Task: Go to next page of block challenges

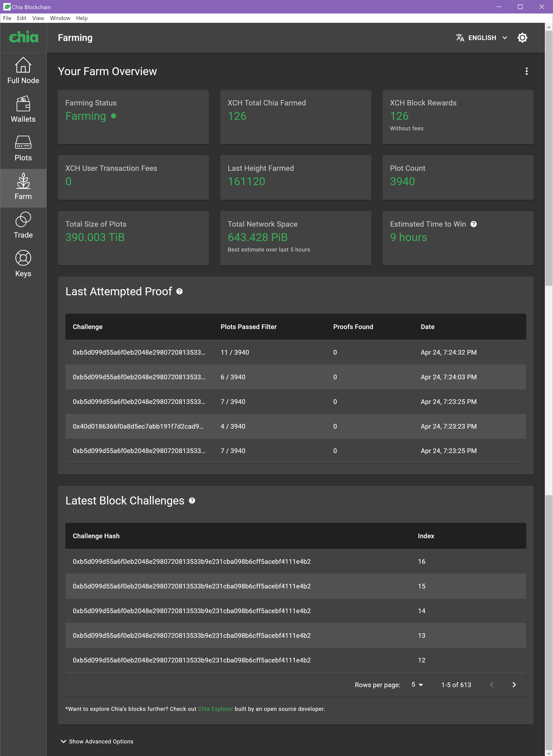Action: (514, 685)
